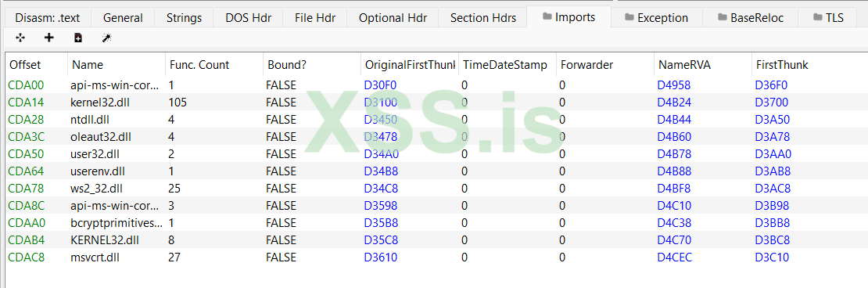
Task: Click NameRVA value D4C70
Action: click(674, 240)
